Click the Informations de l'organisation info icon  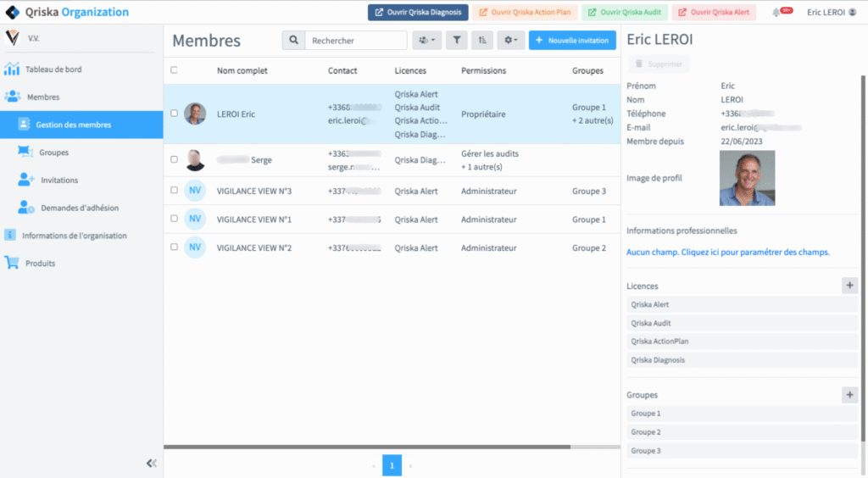pyautogui.click(x=10, y=235)
